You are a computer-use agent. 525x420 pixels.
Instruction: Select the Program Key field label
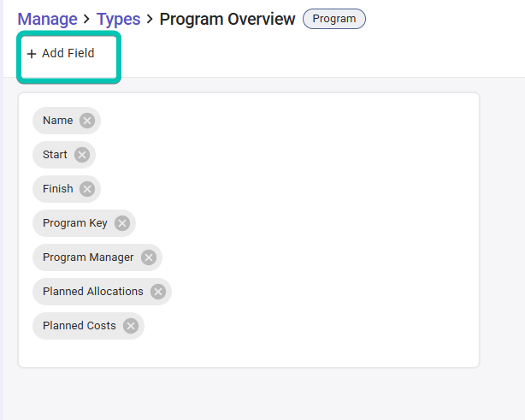75,223
